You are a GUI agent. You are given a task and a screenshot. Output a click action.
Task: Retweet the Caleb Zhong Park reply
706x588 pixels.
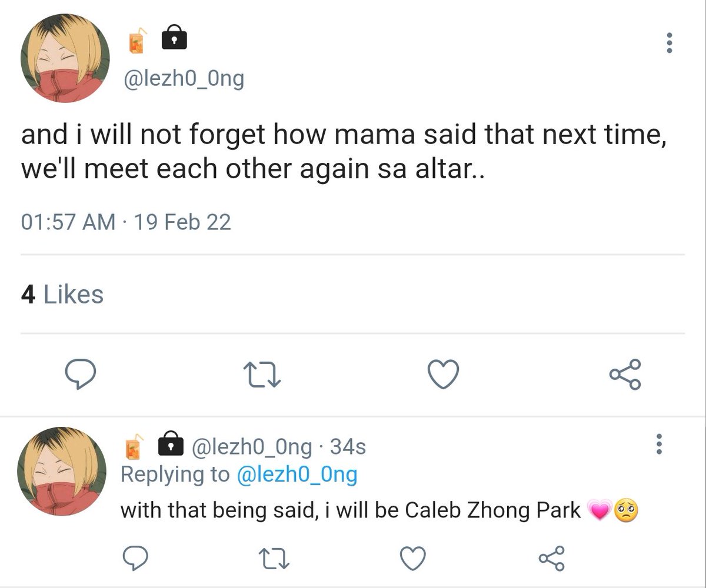point(274,557)
